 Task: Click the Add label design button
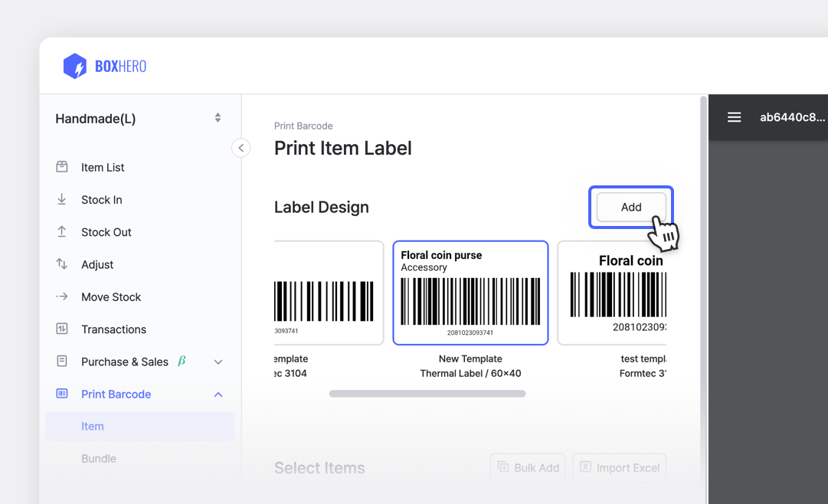(630, 207)
